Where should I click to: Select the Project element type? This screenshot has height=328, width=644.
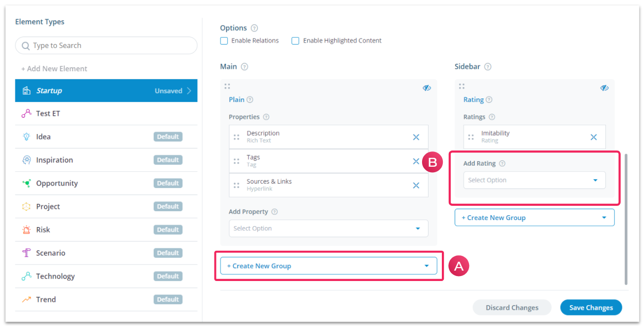click(106, 206)
